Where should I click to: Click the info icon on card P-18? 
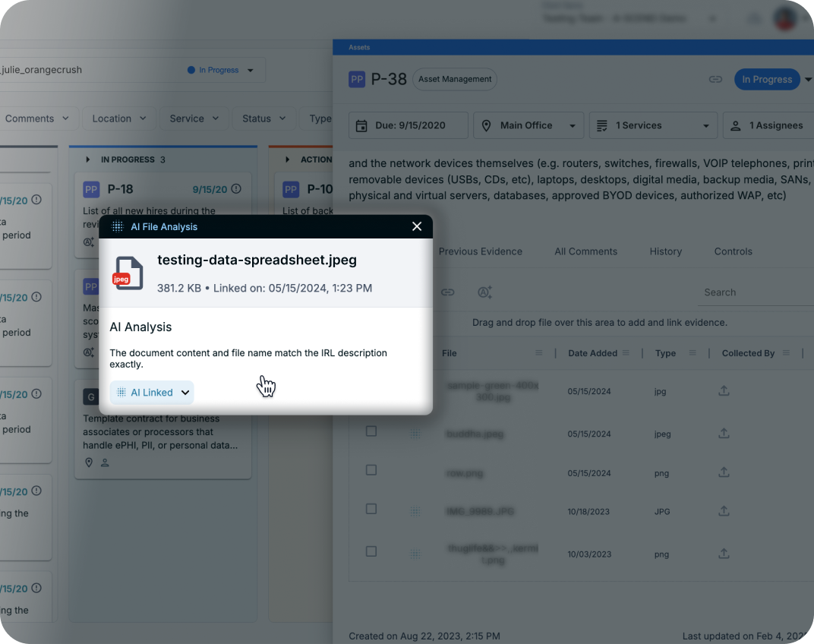(x=236, y=189)
